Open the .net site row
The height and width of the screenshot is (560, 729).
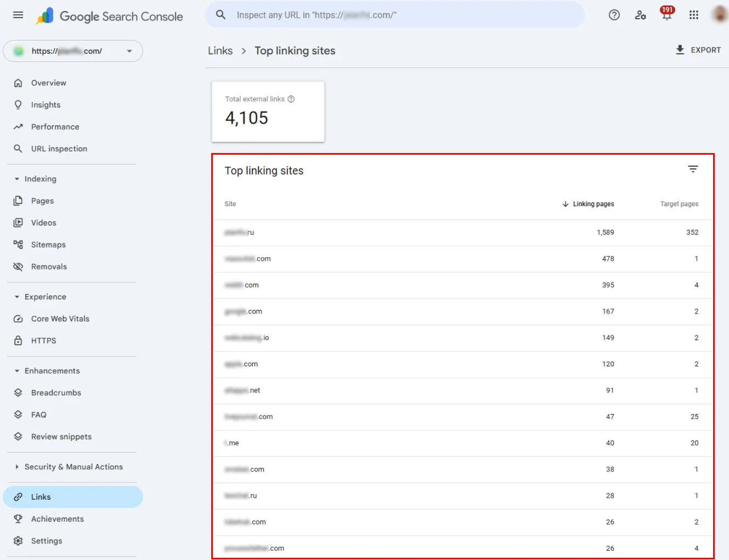pyautogui.click(x=464, y=391)
